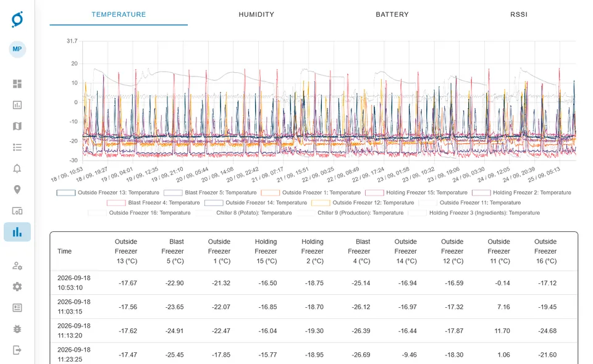Click the -9.46 value cell

pos(409,355)
